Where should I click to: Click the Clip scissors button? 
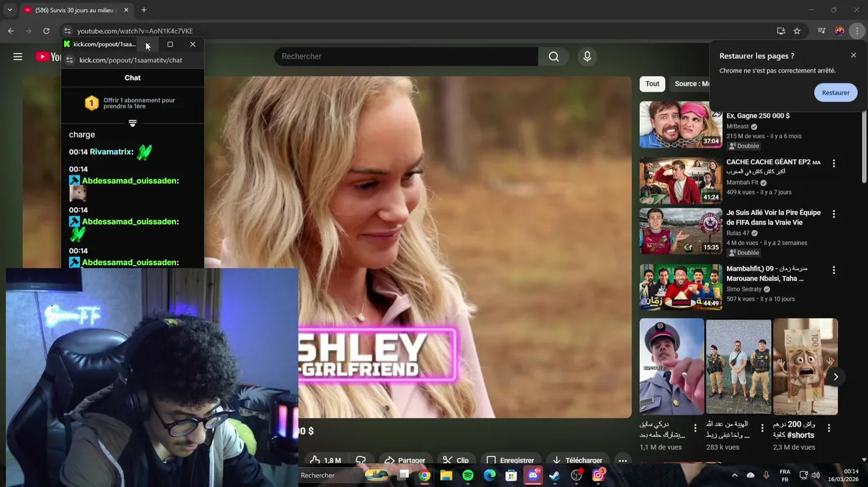click(x=456, y=460)
